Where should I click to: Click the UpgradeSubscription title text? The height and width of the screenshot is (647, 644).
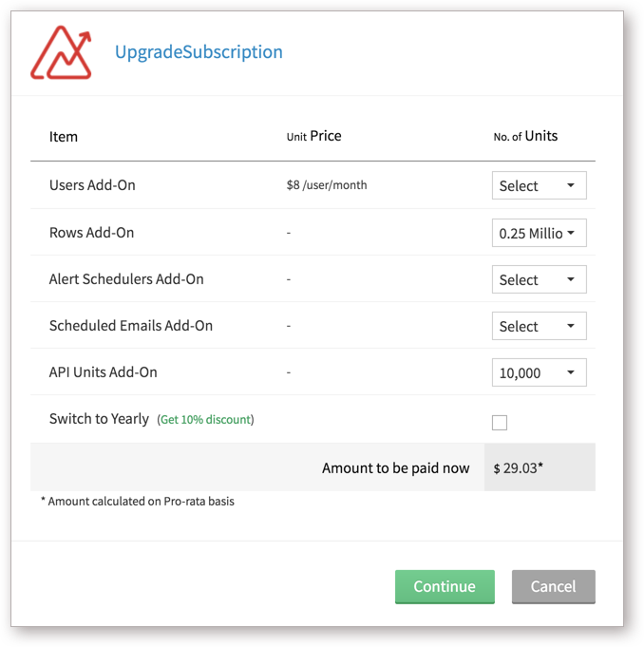(199, 51)
